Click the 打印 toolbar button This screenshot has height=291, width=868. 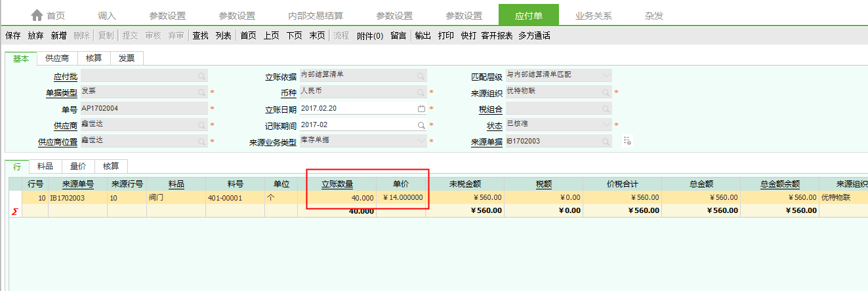point(445,36)
